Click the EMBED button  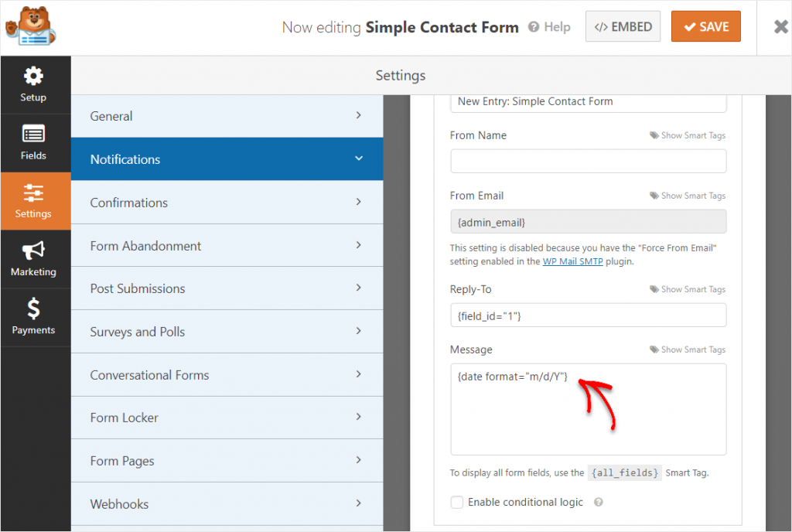coord(623,27)
